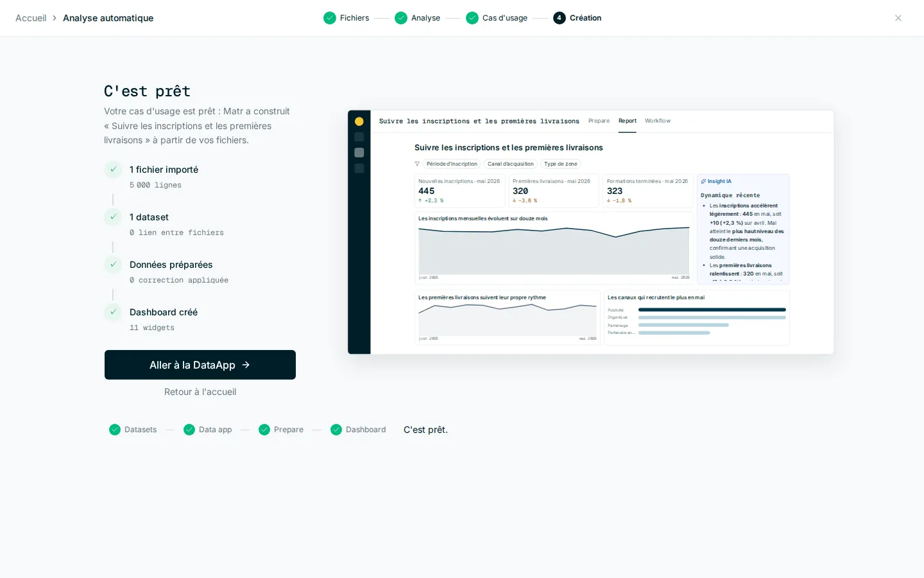Click the large C'est prêt heading
Image resolution: width=924 pixels, height=578 pixels.
[x=147, y=91]
